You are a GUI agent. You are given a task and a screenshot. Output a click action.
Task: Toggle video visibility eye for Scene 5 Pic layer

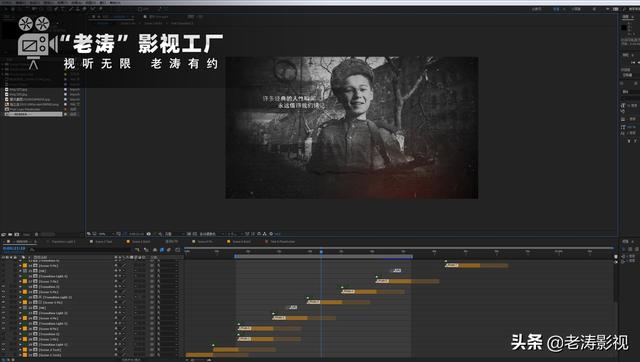point(3,302)
